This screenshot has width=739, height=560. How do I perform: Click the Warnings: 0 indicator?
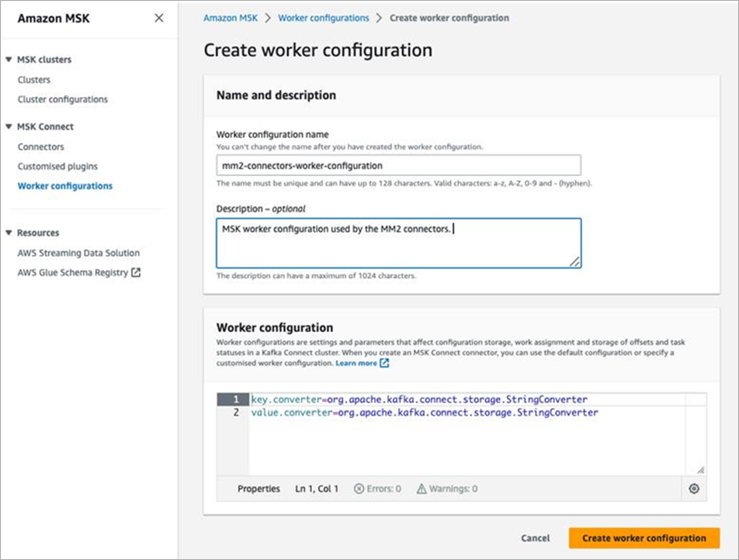click(447, 489)
